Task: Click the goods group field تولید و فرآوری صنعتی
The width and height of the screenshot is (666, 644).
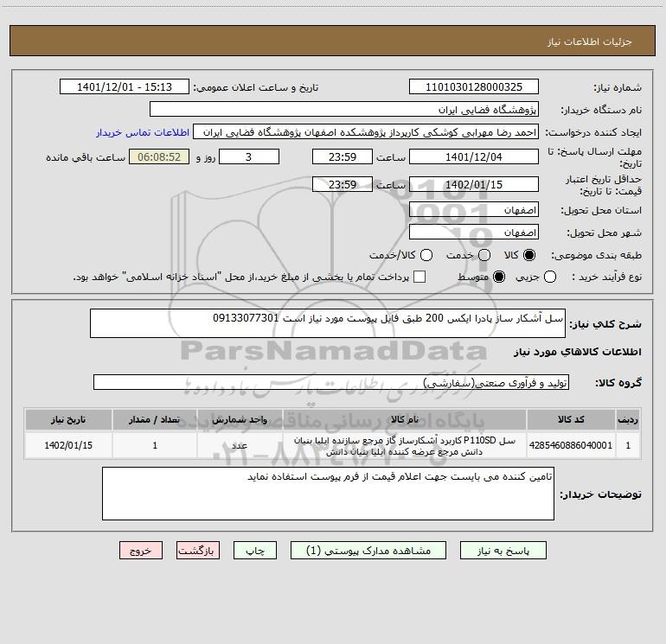Action: [x=331, y=382]
